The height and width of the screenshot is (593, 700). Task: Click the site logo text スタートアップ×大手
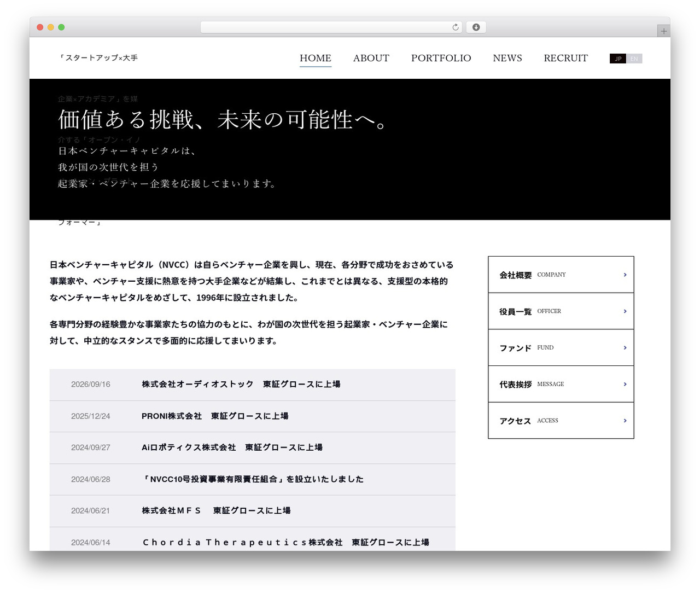tap(98, 58)
